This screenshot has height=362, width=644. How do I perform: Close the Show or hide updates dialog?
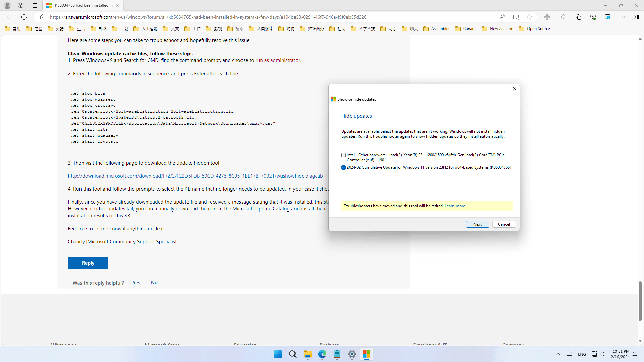[514, 89]
